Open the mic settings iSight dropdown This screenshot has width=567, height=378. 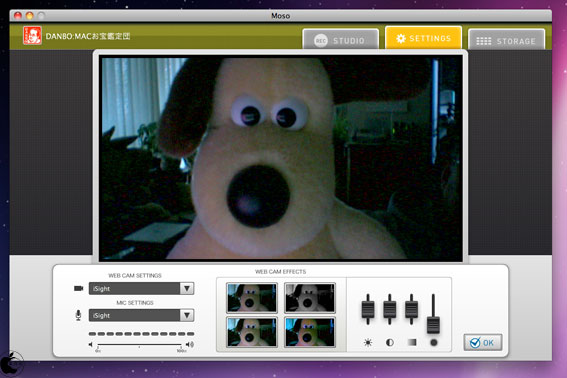pyautogui.click(x=141, y=315)
